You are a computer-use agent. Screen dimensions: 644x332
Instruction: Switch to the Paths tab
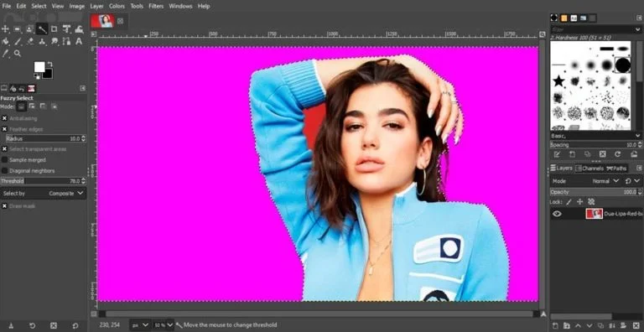616,169
